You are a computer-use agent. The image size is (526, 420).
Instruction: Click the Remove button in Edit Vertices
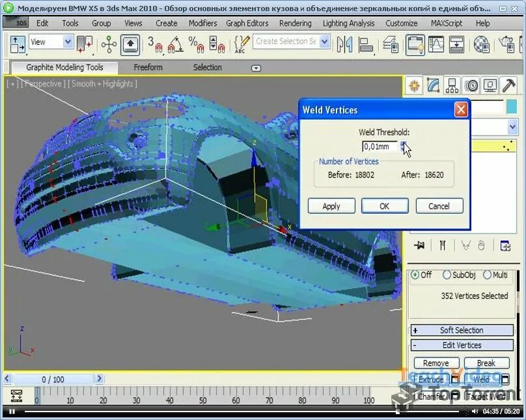pyautogui.click(x=436, y=363)
